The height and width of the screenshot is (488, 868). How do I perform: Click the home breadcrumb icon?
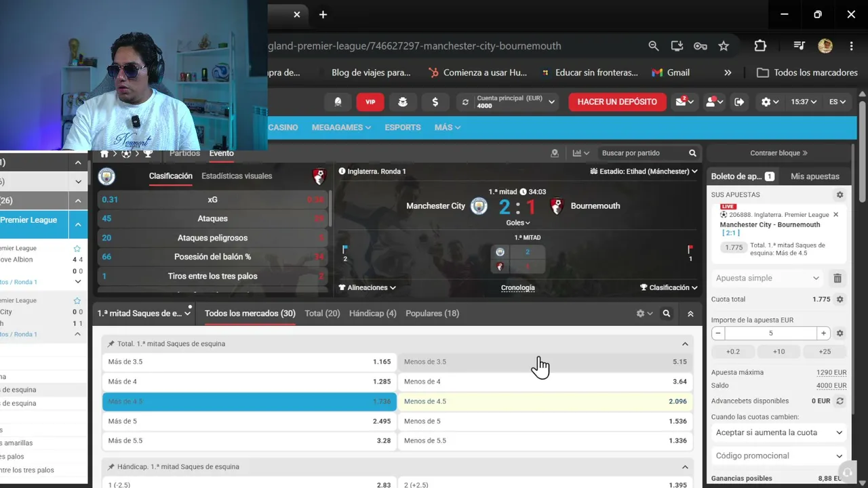[x=104, y=154]
